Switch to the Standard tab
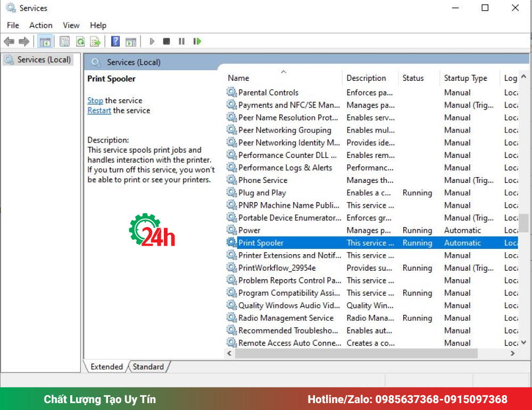 [148, 366]
